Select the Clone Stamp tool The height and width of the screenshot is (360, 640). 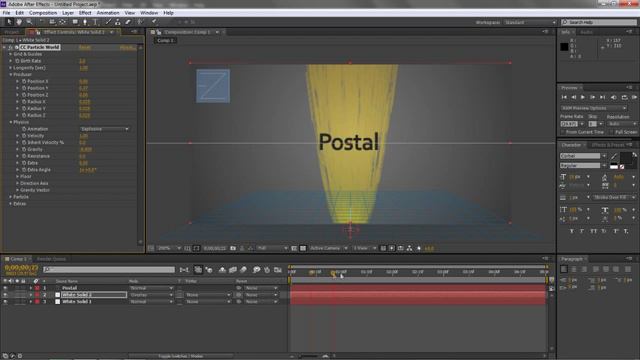[x=118, y=22]
